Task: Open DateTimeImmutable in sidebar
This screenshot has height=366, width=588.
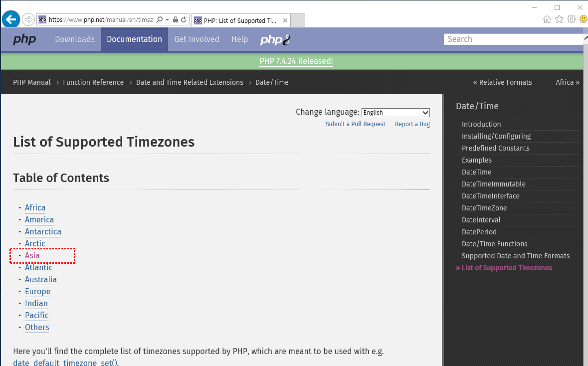Action: click(494, 184)
